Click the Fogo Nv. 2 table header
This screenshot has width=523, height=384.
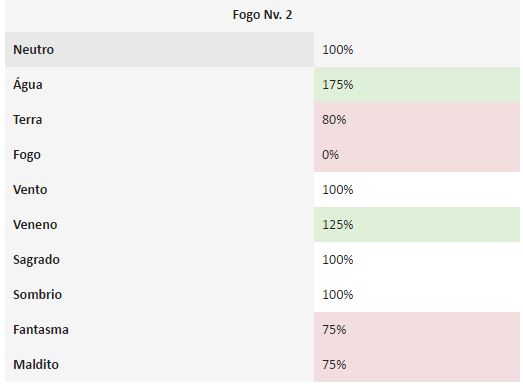(x=262, y=15)
